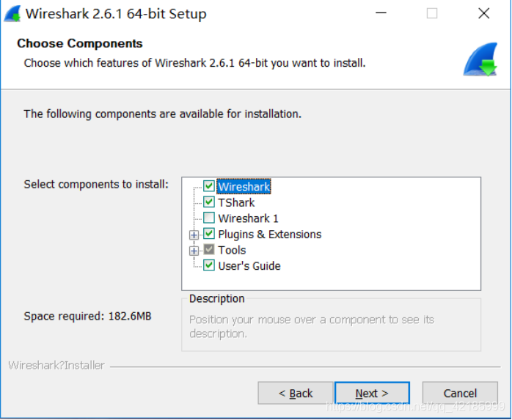This screenshot has width=512, height=420.
Task: Select the Wireshark 1 tree item label
Action: point(248,218)
